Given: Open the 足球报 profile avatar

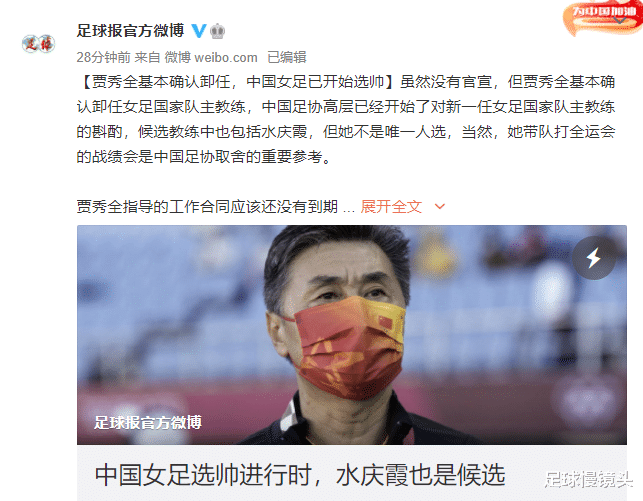Looking at the screenshot, I should [39, 43].
